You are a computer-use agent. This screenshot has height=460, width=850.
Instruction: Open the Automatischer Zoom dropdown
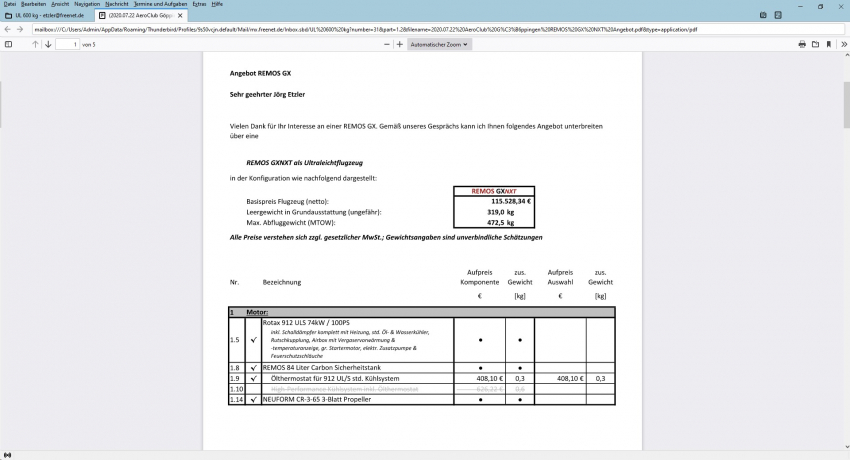(439, 44)
